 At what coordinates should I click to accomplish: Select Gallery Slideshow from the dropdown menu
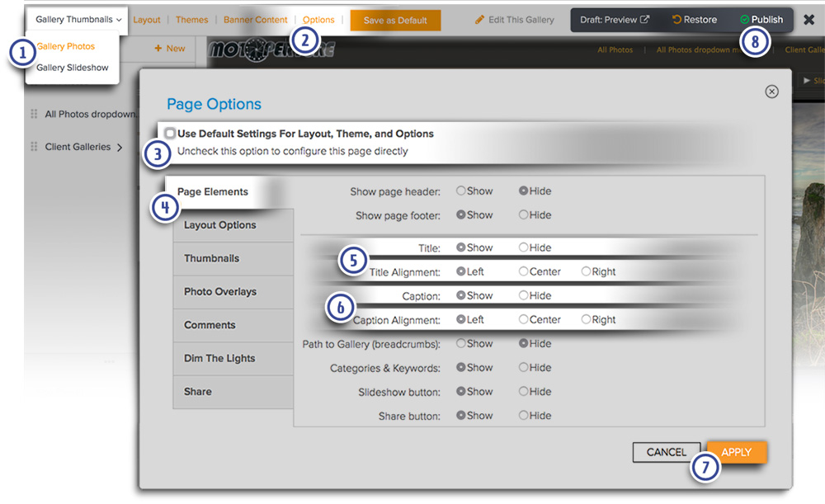72,68
